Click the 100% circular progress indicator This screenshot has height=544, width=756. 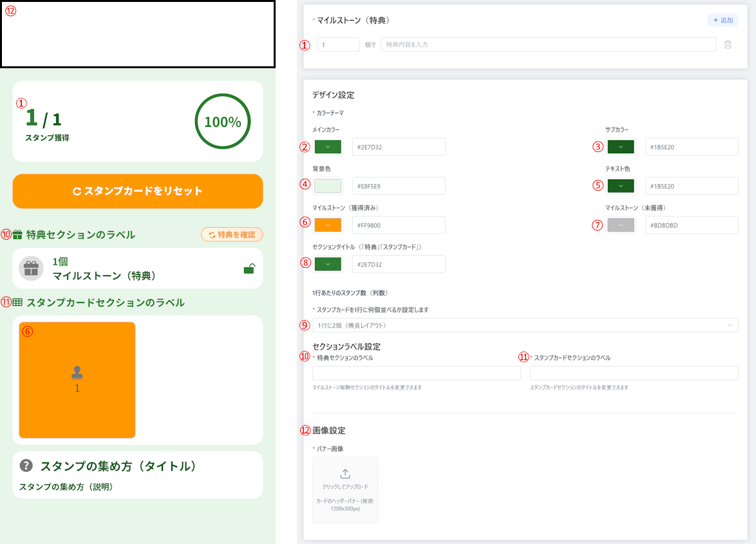tap(222, 122)
